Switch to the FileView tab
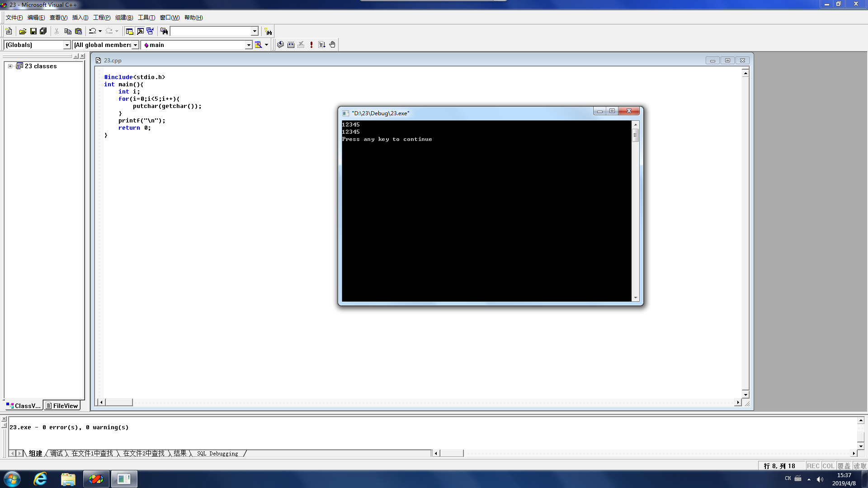This screenshot has height=488, width=868. click(62, 406)
